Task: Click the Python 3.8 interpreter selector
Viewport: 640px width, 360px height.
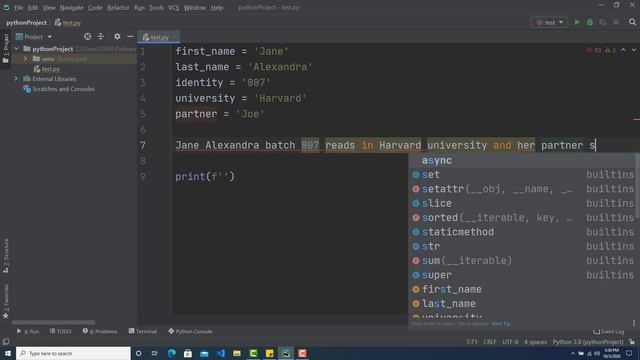Action: (x=588, y=342)
